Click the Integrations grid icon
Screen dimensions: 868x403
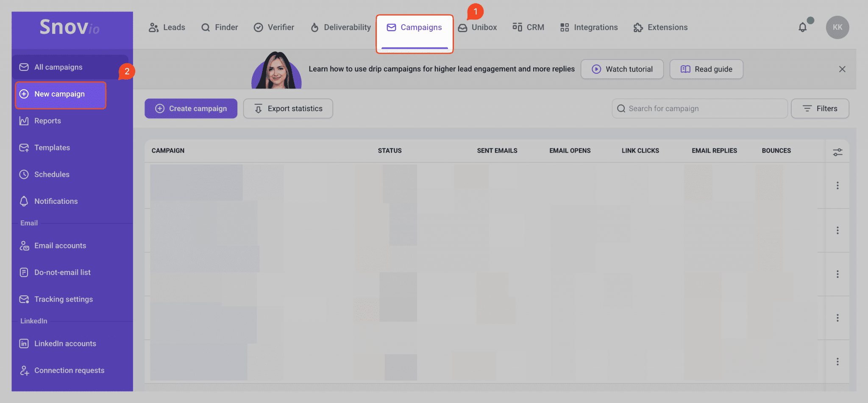tap(564, 27)
